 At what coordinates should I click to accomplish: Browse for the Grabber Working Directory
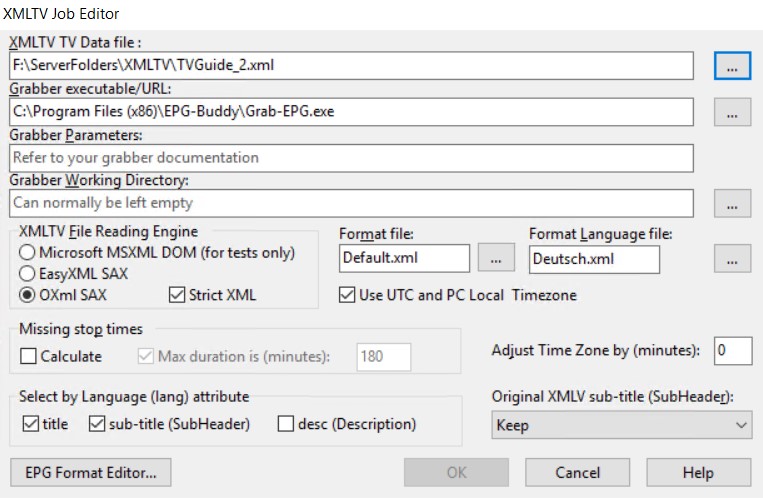click(732, 203)
